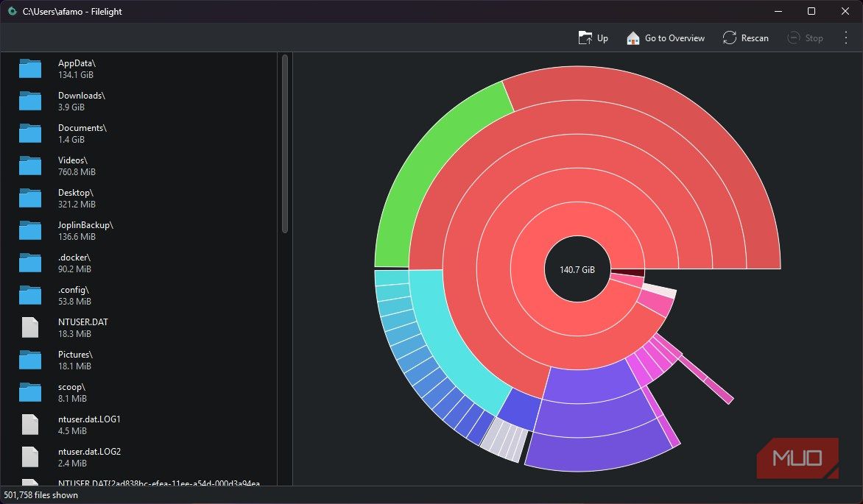The width and height of the screenshot is (863, 504).
Task: Select the scoop\ entry text
Action: tap(72, 387)
